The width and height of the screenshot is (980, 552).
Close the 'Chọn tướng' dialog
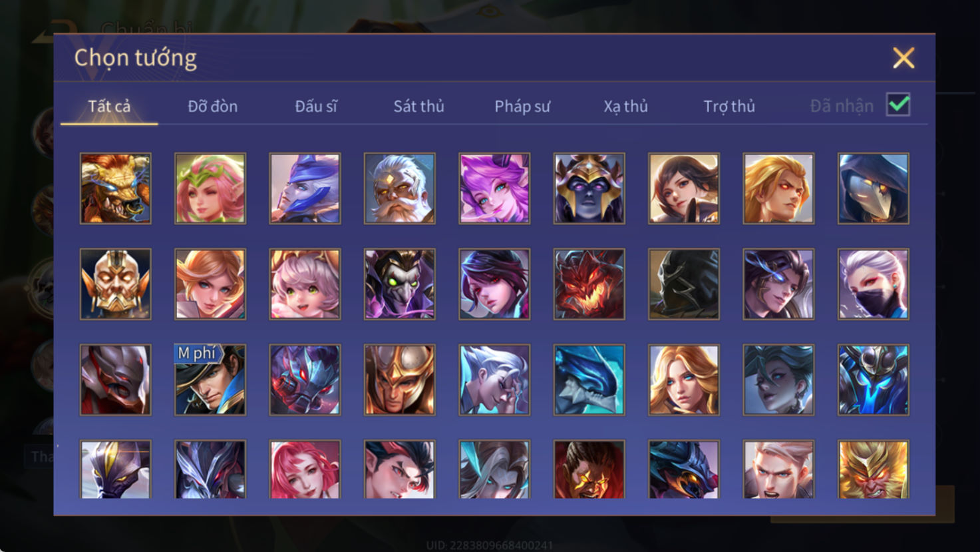pos(903,58)
